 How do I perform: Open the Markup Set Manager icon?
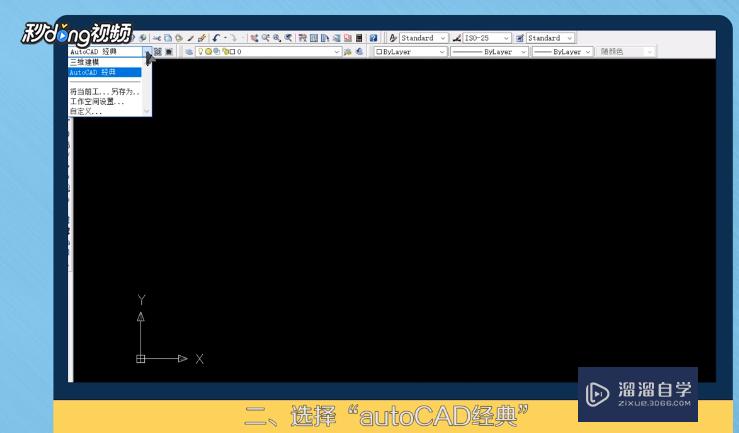click(347, 38)
